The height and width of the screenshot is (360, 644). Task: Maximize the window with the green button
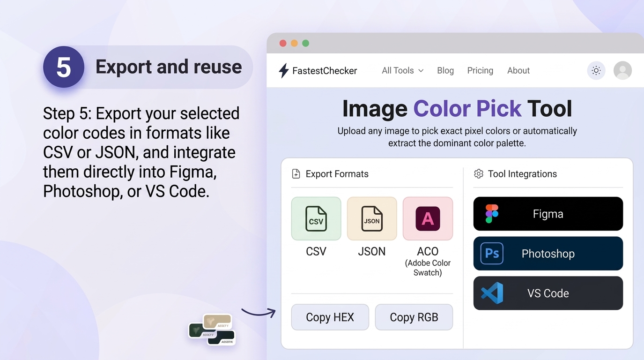[305, 43]
